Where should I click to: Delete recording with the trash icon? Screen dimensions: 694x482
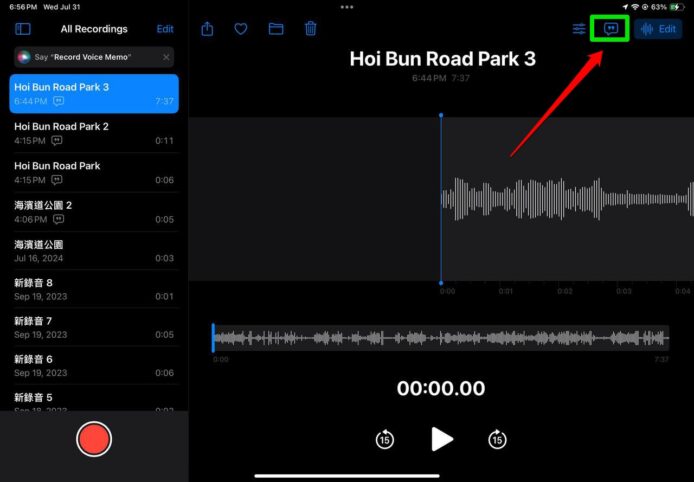tap(311, 29)
